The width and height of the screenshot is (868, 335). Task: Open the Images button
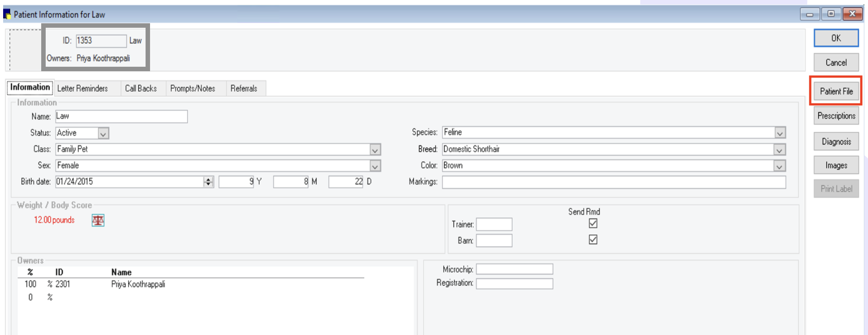point(836,165)
